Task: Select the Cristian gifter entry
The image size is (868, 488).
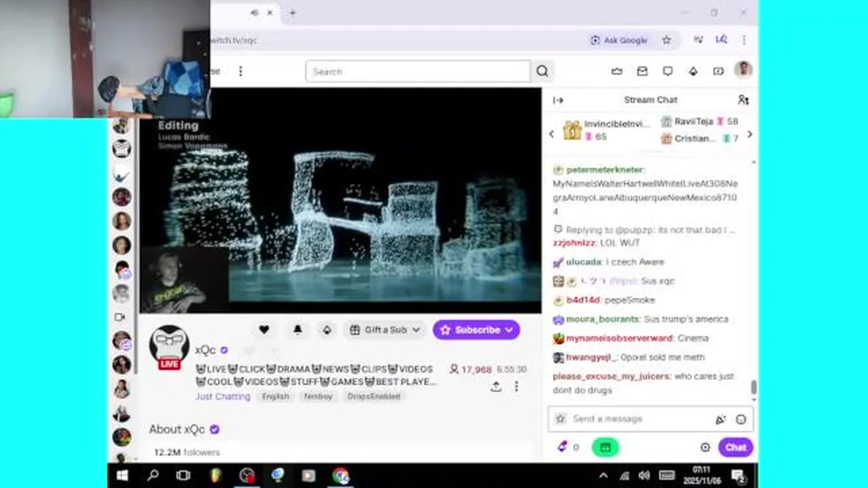Action: pos(700,138)
